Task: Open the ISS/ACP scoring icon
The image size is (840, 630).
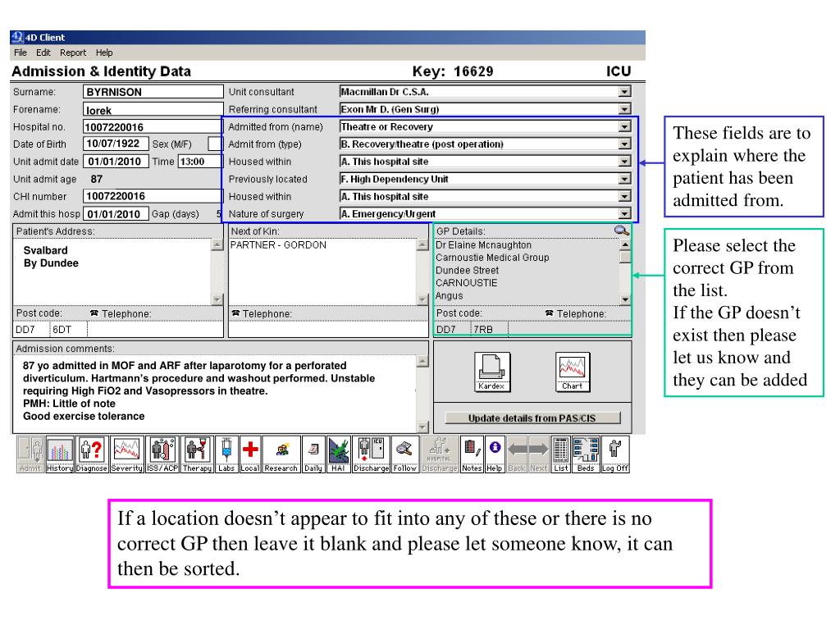Action: coord(162,454)
